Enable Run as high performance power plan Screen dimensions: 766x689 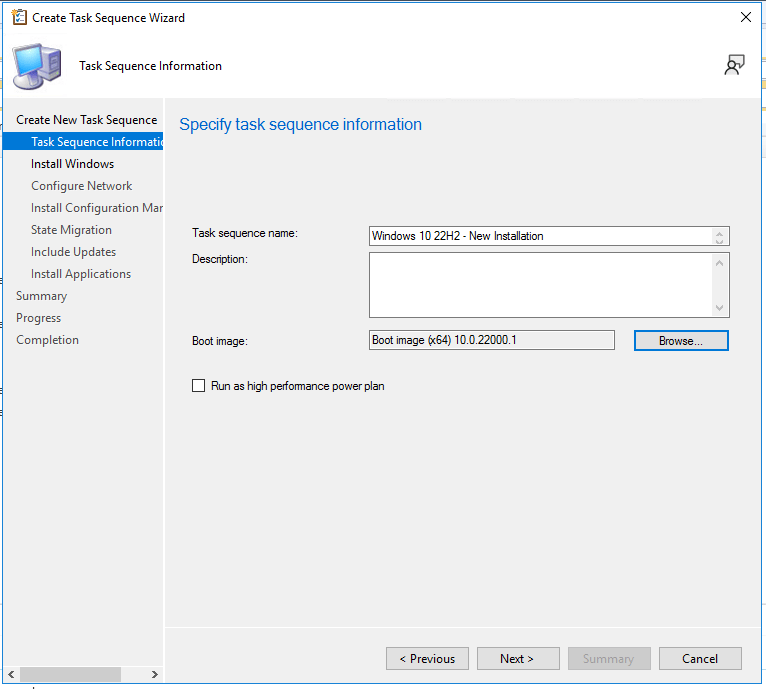click(x=198, y=386)
